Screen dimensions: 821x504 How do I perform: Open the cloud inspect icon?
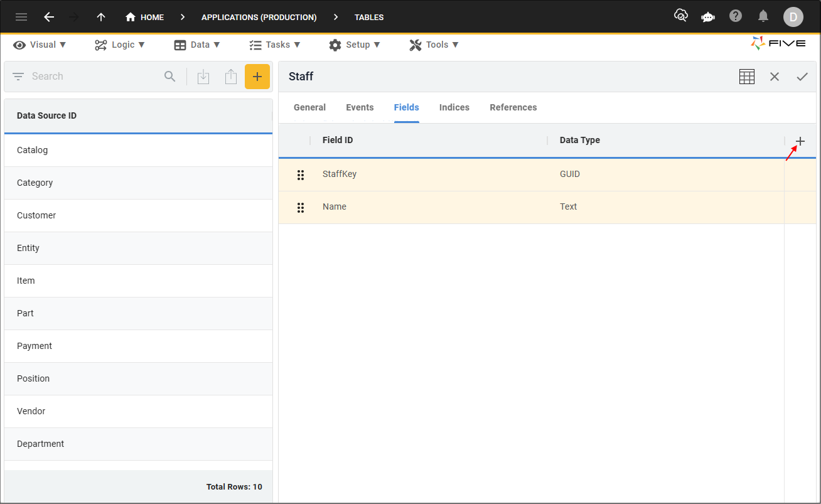coord(680,16)
